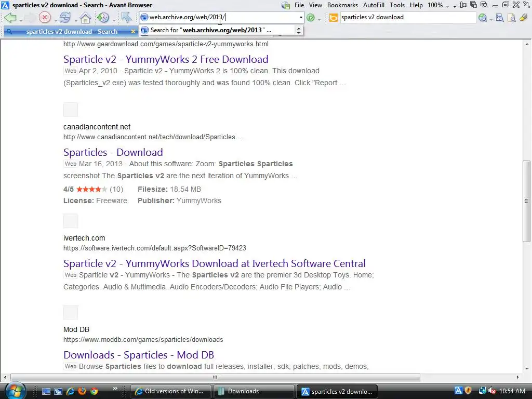Click the globe with disk icon near File
Viewport: 532px width, 399px height.
pos(286,5)
